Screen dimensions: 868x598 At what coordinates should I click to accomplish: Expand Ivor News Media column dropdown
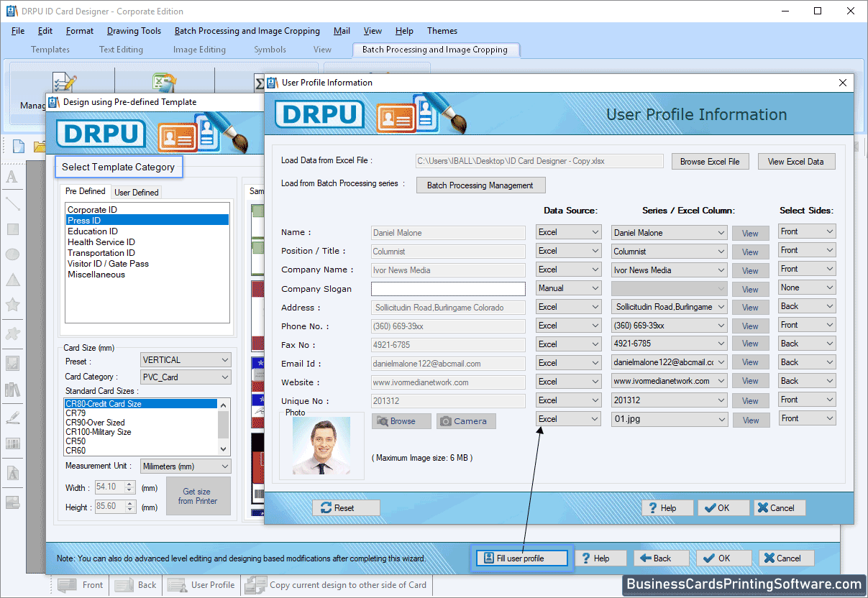point(670,270)
